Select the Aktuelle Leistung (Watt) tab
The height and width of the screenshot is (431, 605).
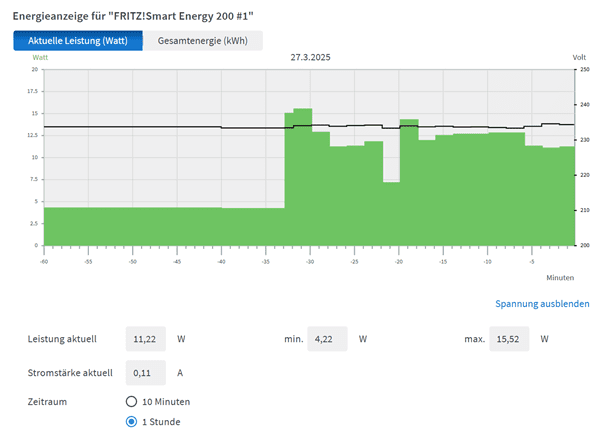pyautogui.click(x=78, y=40)
